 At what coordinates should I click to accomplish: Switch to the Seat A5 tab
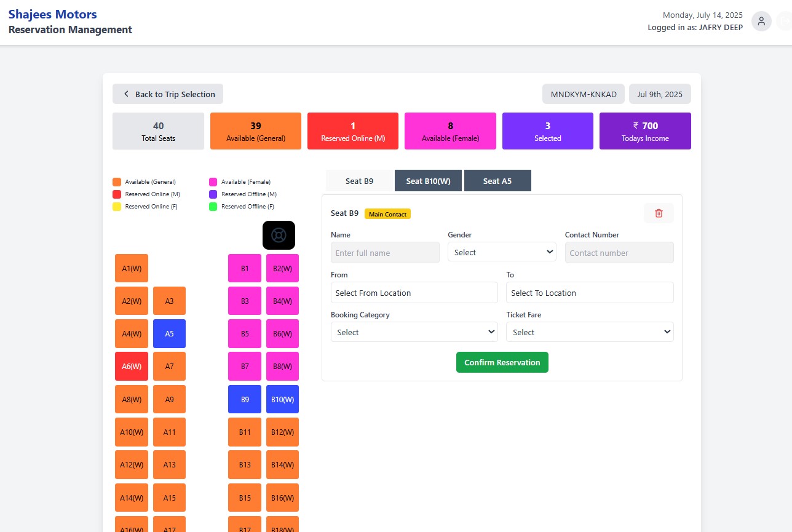pyautogui.click(x=497, y=181)
